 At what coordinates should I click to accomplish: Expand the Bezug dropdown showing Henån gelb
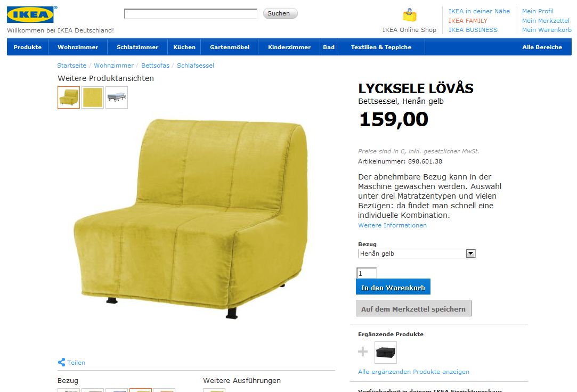(x=417, y=254)
